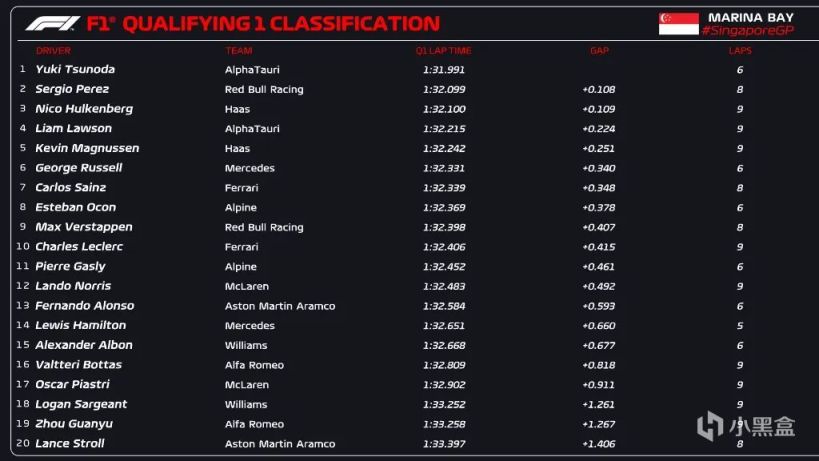
Task: Click the Qualifying 1 Classification title
Action: coord(280,24)
